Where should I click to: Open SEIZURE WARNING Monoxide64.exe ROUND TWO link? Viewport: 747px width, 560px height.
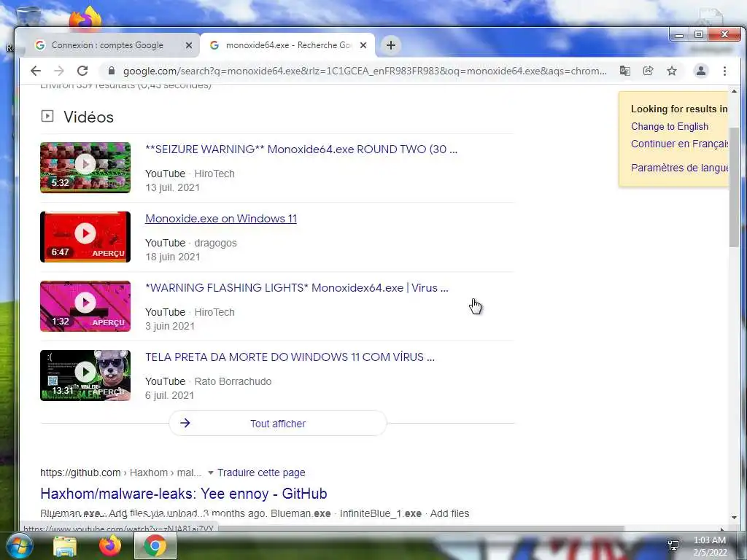tap(301, 149)
